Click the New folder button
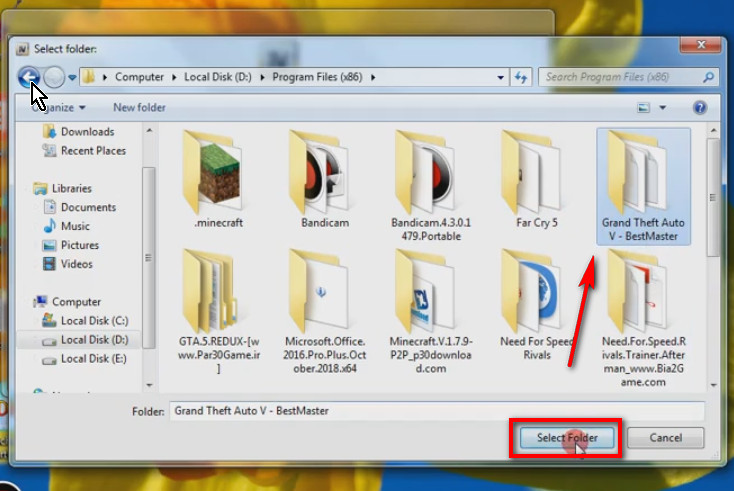This screenshot has height=491, width=734. coord(139,108)
